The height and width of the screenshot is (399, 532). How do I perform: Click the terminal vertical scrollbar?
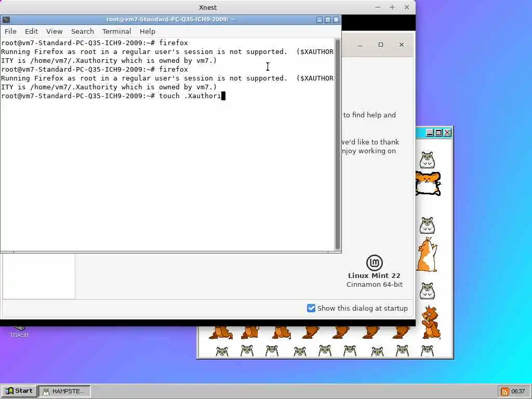(x=337, y=144)
